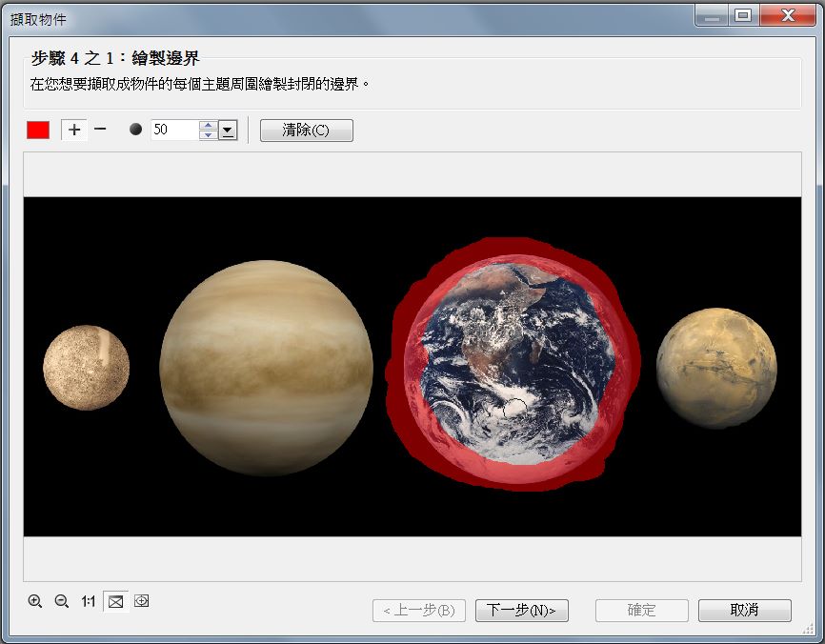Click the up spinner beside brush size
Image resolution: width=825 pixels, height=644 pixels.
tap(209, 125)
